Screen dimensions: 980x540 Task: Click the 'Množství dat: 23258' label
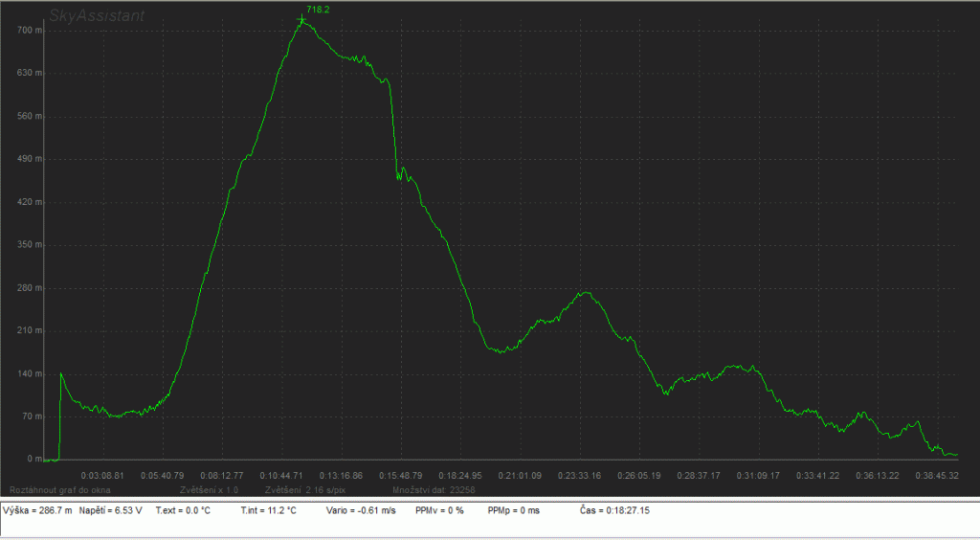434,489
